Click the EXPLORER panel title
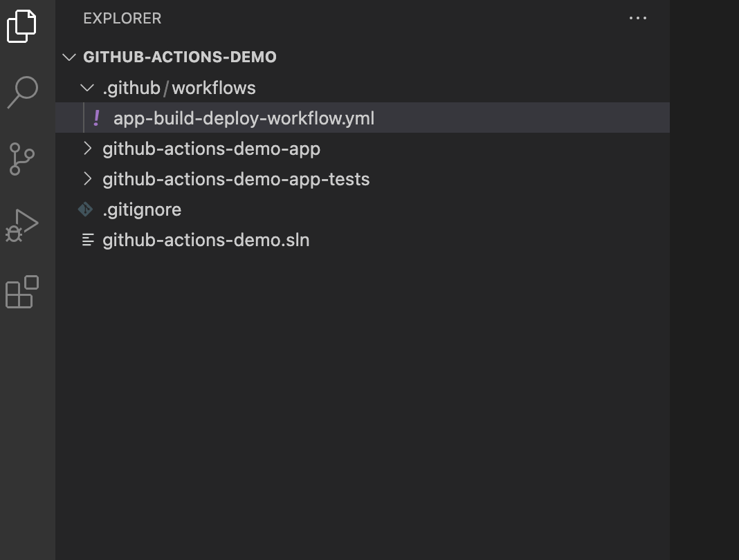The width and height of the screenshot is (739, 560). point(122,19)
